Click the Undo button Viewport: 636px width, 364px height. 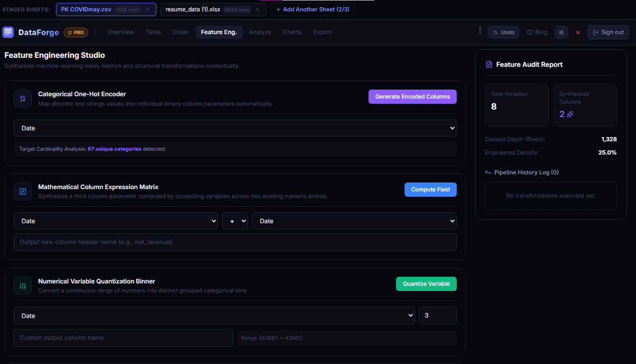pos(504,32)
